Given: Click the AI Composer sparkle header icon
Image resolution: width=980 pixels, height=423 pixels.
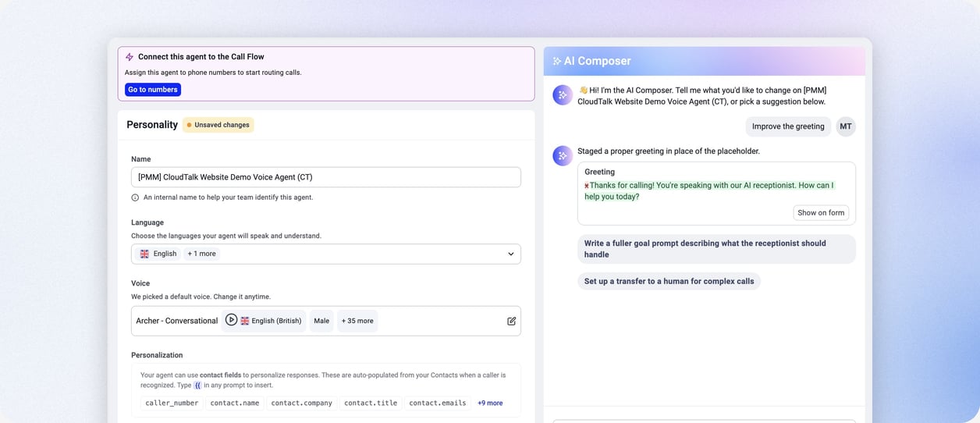Looking at the screenshot, I should click(x=557, y=61).
